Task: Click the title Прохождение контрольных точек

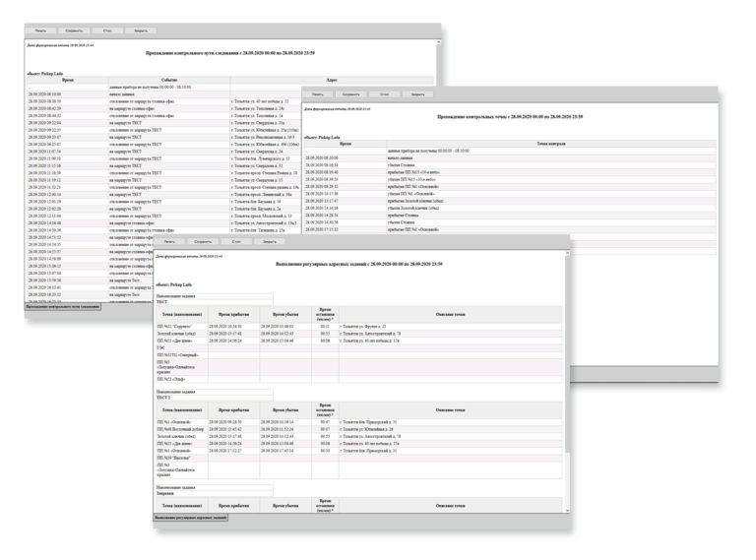Action: (510, 117)
